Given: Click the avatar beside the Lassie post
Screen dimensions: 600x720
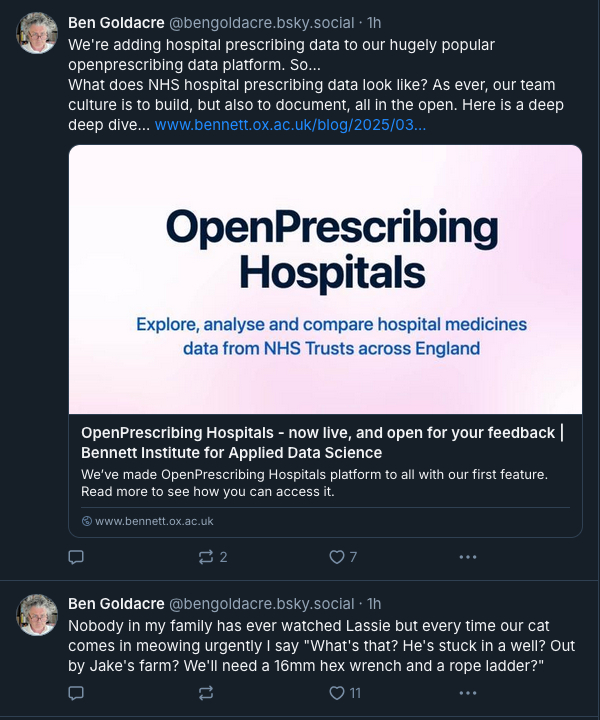Looking at the screenshot, I should coord(37,614).
